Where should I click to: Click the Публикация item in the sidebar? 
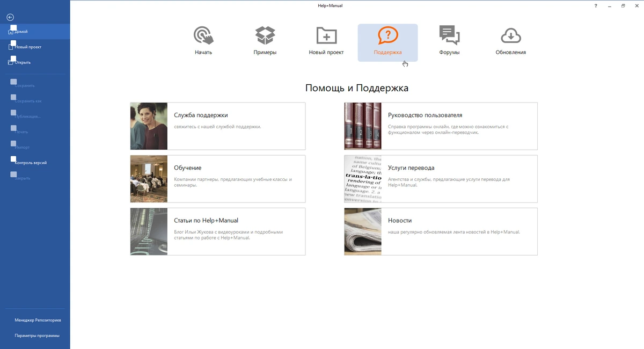[x=35, y=117]
